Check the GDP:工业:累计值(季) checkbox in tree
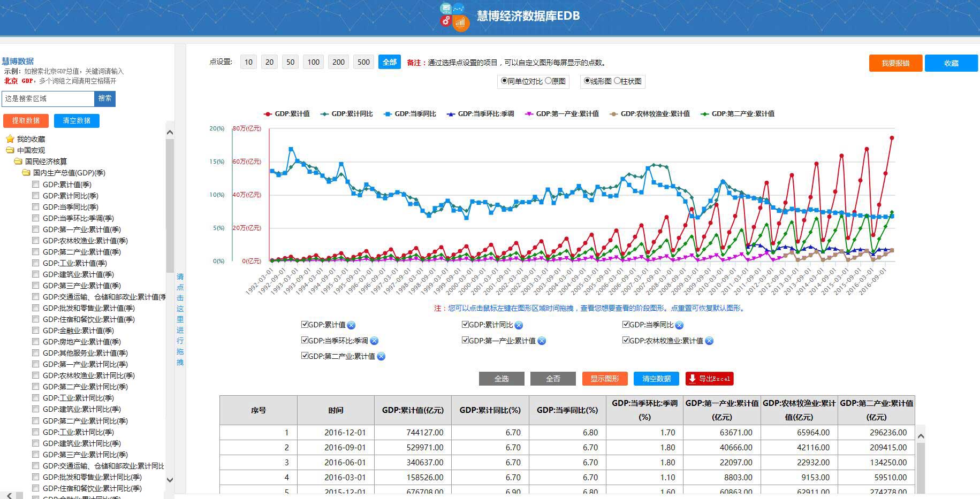This screenshot has width=980, height=499. tap(36, 263)
